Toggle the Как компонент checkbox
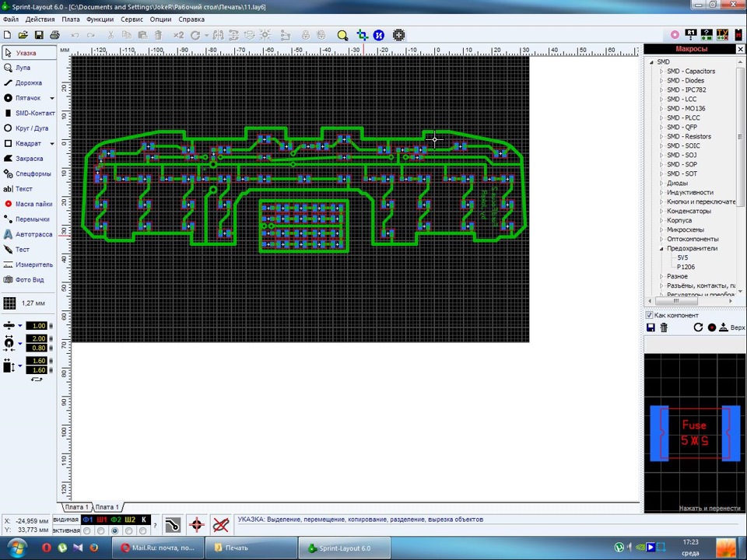This screenshot has width=747, height=560. click(649, 315)
